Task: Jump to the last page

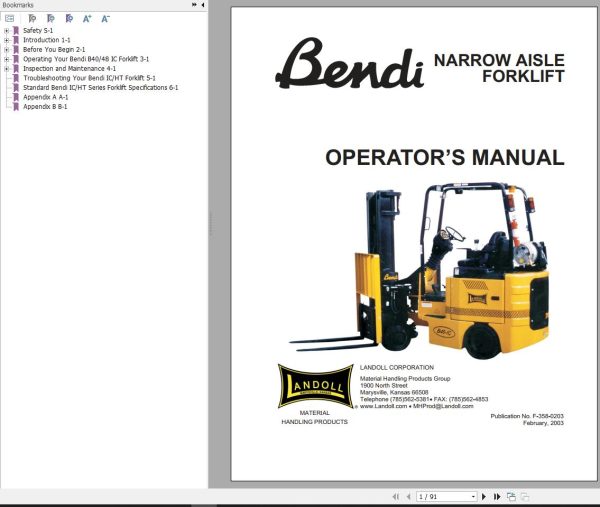Action: [x=497, y=497]
